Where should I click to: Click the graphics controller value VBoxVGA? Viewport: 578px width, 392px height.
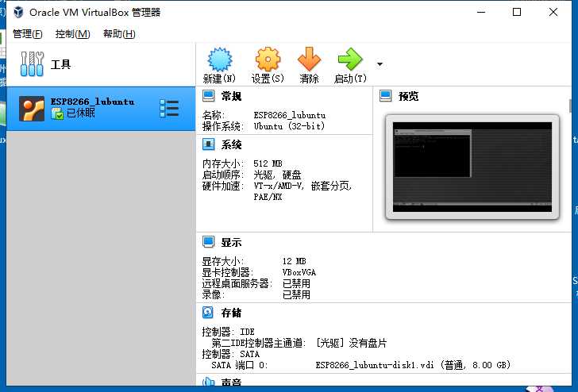coord(299,272)
